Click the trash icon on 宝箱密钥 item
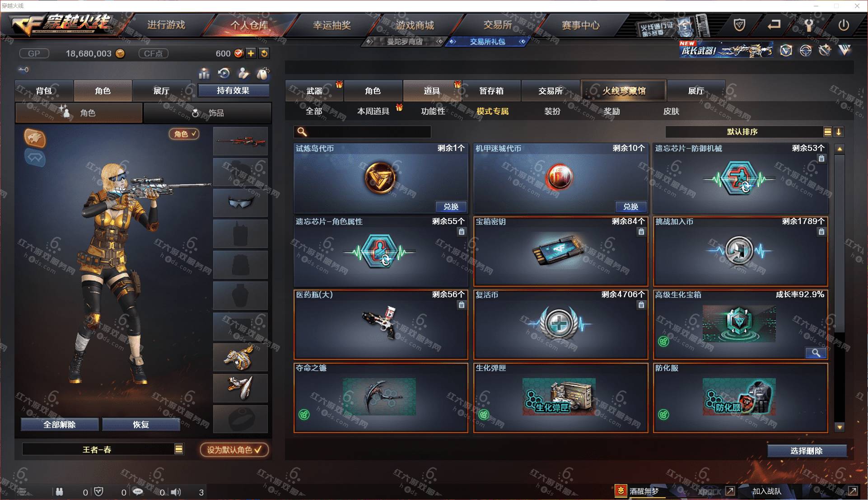The image size is (868, 500). pyautogui.click(x=641, y=232)
